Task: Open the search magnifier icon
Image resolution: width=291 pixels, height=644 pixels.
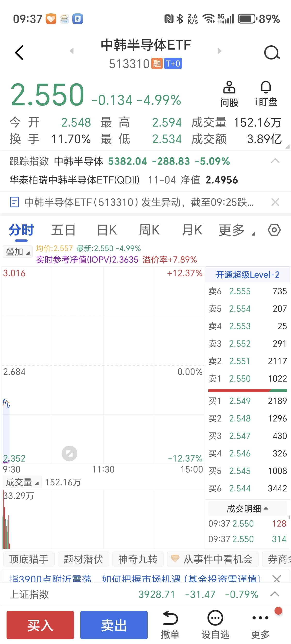Action: 272,52
